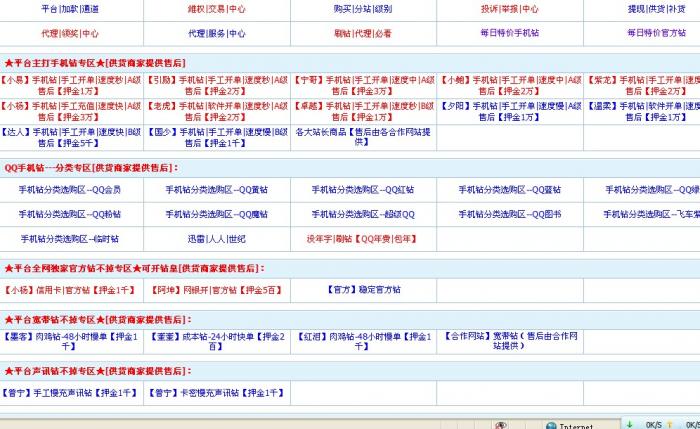Select 【老虎】手机钻 软件开单 supplier

click(217, 111)
